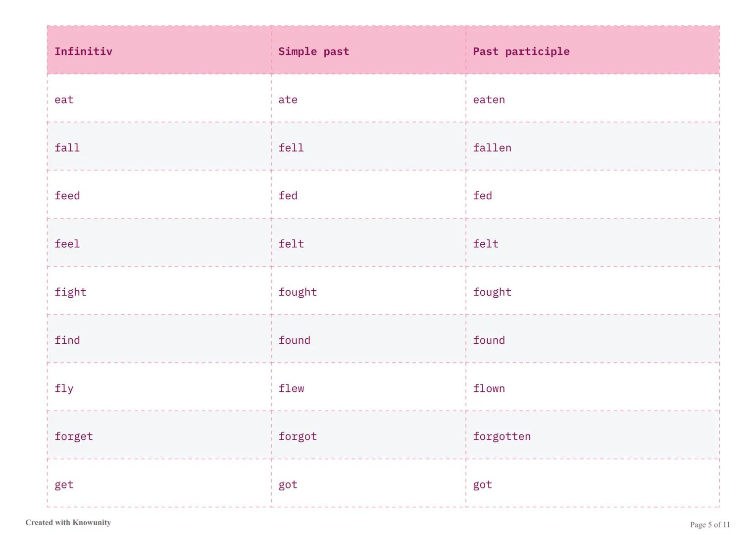The width and height of the screenshot is (756, 535).
Task: Click the "Created with Knowunity" footer text
Action: (x=68, y=523)
